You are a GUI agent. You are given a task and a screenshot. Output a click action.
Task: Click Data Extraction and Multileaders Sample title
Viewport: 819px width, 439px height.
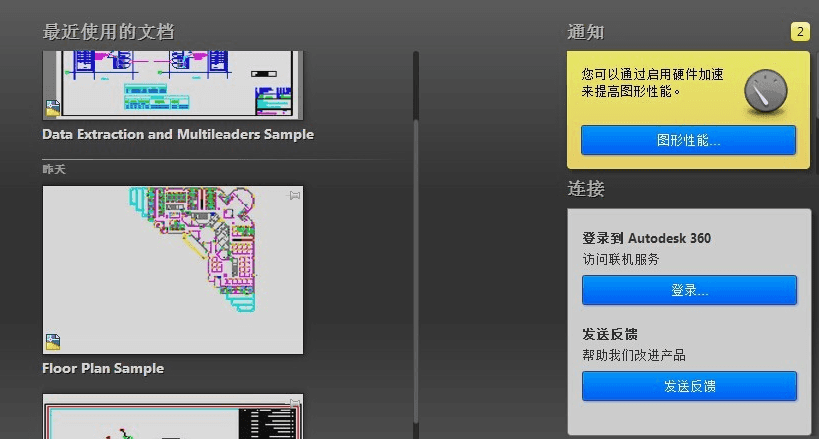(178, 134)
